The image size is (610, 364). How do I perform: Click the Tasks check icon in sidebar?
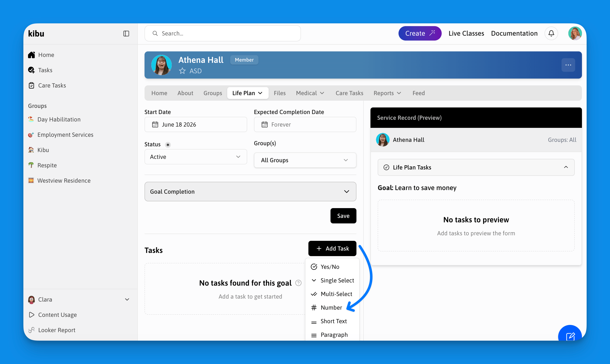click(31, 70)
